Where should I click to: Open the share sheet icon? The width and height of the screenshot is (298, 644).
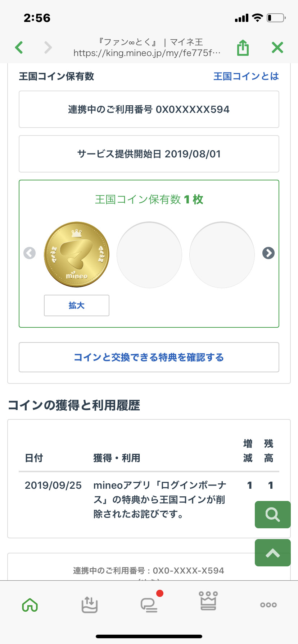[243, 47]
